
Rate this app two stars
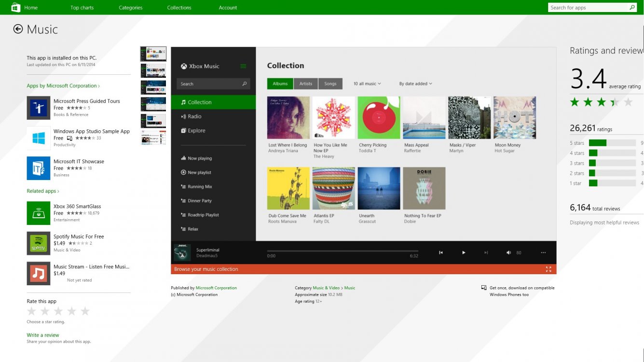pyautogui.click(x=45, y=311)
